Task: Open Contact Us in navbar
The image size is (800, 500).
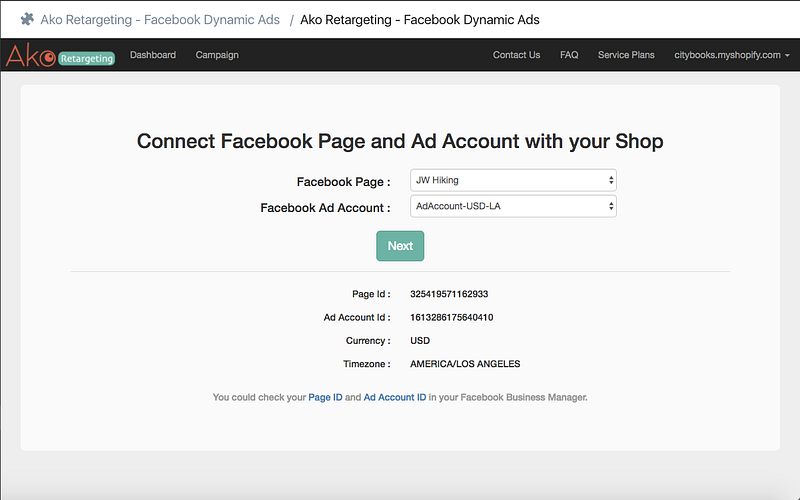Action: [x=516, y=55]
